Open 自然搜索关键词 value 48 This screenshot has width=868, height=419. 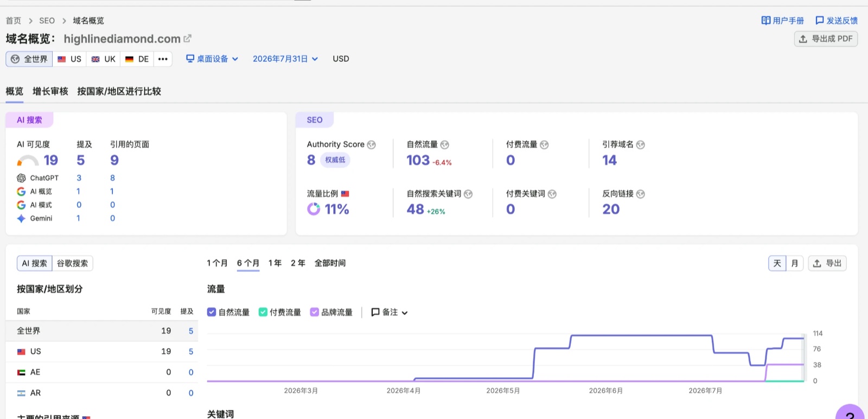point(416,209)
